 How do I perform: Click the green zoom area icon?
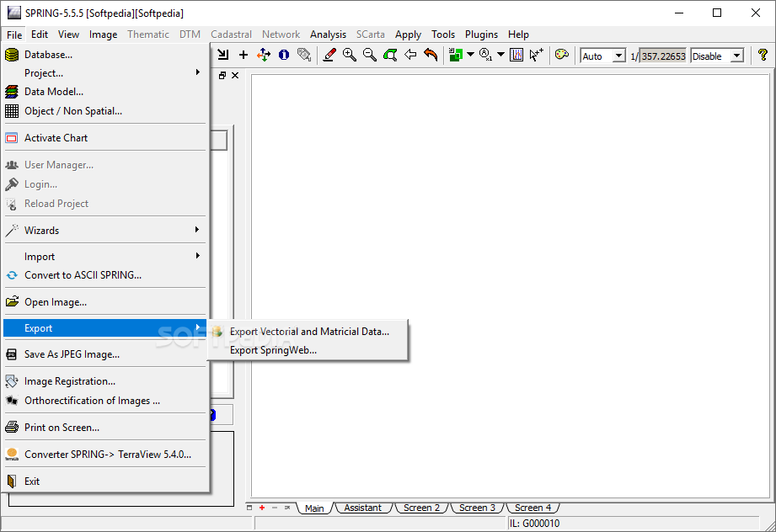pos(390,55)
